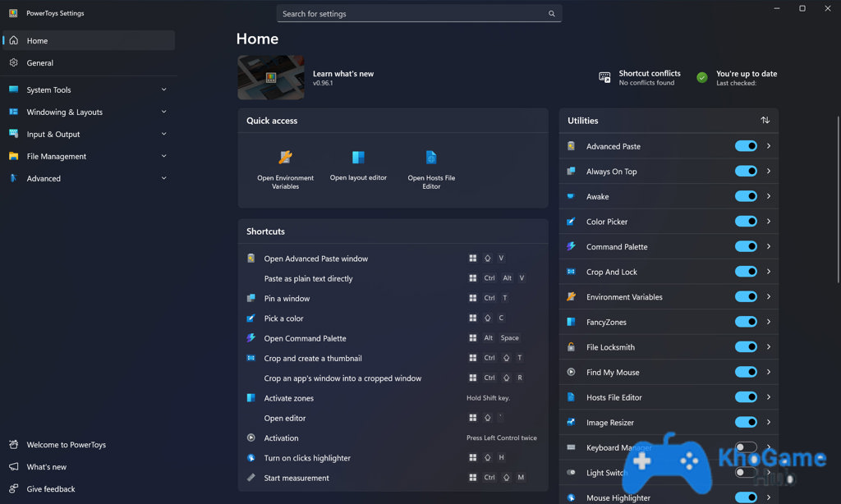The image size is (841, 504).
Task: Click the Color Picker utility icon
Action: pyautogui.click(x=572, y=222)
